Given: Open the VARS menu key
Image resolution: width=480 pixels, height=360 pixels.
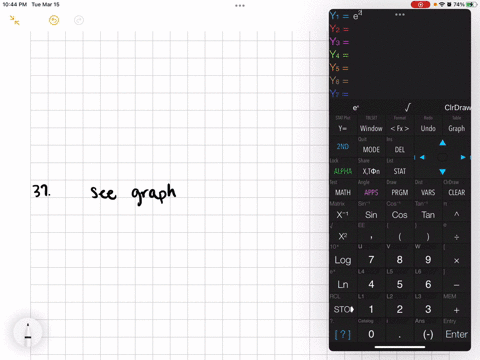Looking at the screenshot, I should click(428, 193).
